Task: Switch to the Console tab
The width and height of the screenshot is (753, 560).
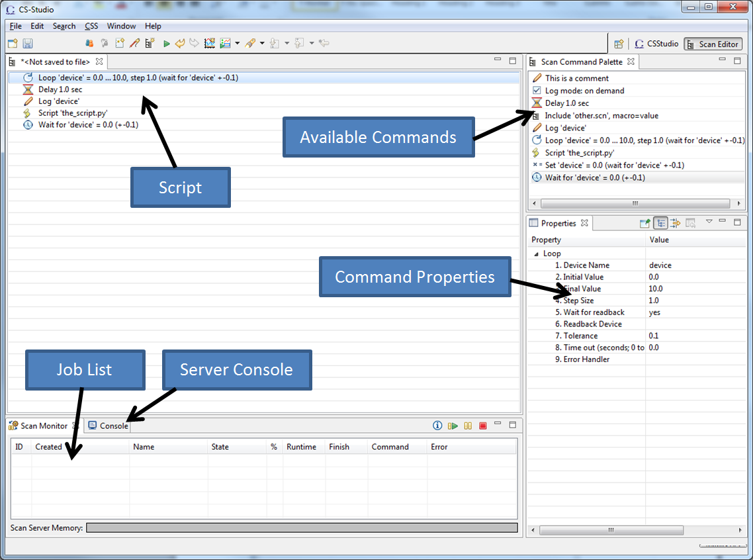Action: (x=109, y=426)
